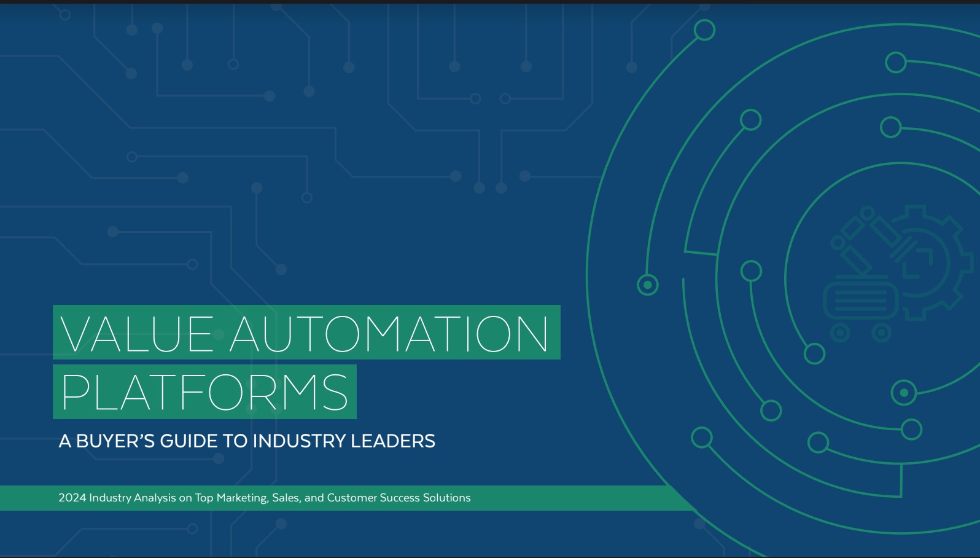Click the A BUYER'S GUIDE TO INDUSTRY LEADERS subtitle
The image size is (980, 558).
tap(247, 441)
